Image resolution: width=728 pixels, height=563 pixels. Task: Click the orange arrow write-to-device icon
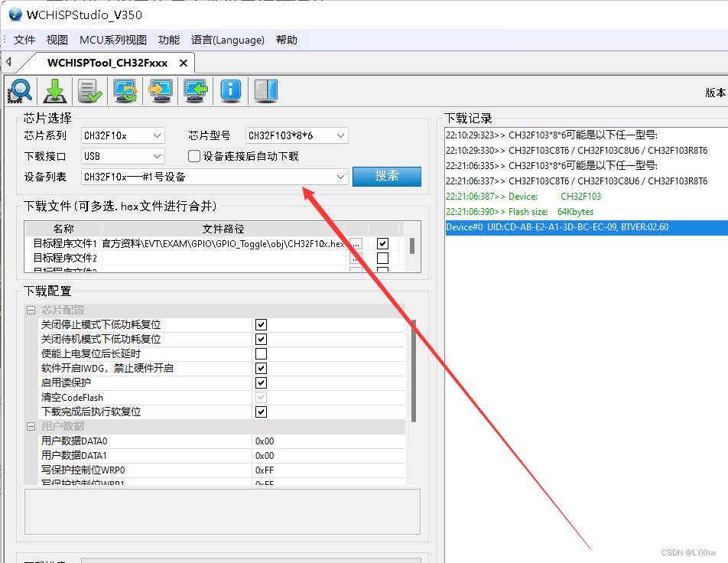160,91
